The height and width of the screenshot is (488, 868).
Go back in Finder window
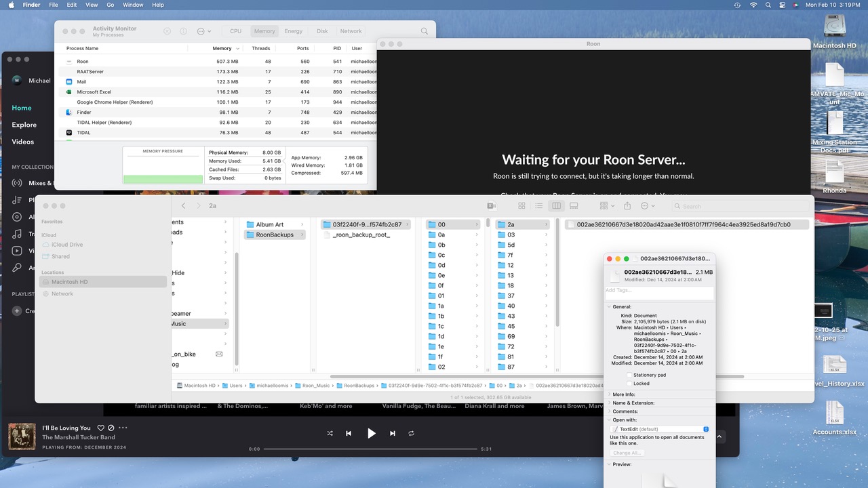183,205
